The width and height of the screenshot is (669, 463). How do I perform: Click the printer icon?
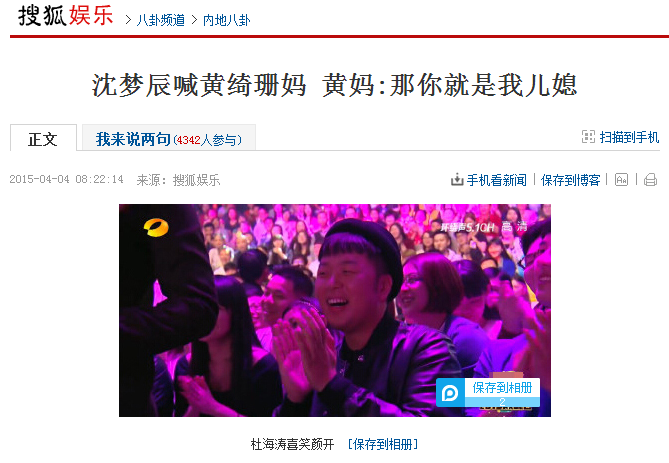[x=650, y=180]
